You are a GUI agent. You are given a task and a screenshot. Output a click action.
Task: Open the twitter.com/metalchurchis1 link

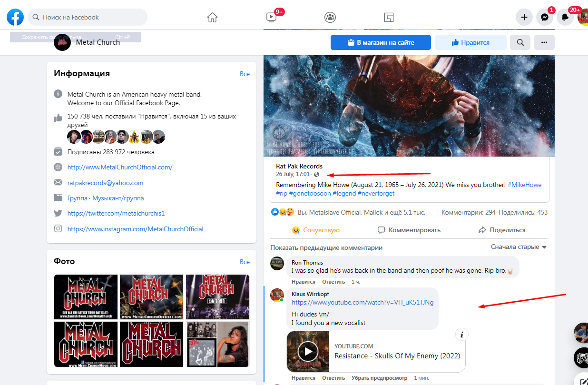(116, 213)
